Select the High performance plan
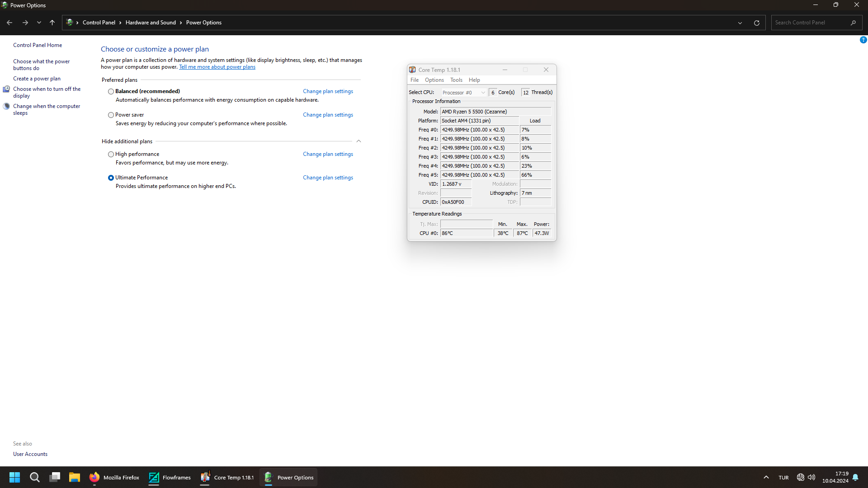Screen dimensions: 868x488 [111, 154]
